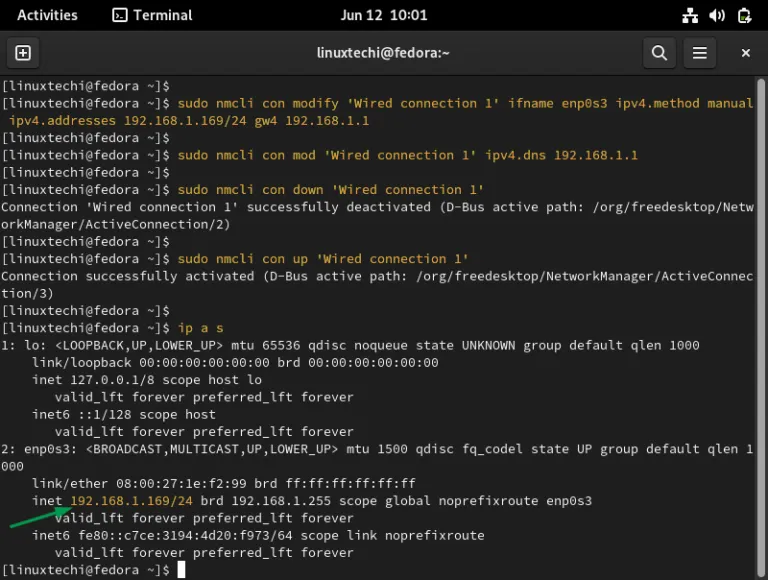Click the 'ipv4.addresses 192.168.1.169/24 gw4 192.168.1.1' text
Image resolution: width=768 pixels, height=580 pixels.
189,121
